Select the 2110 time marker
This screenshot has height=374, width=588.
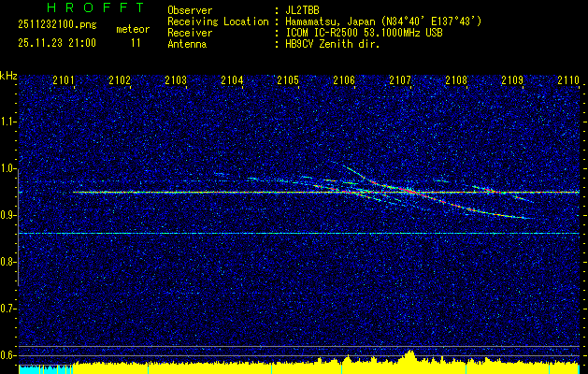(x=567, y=81)
